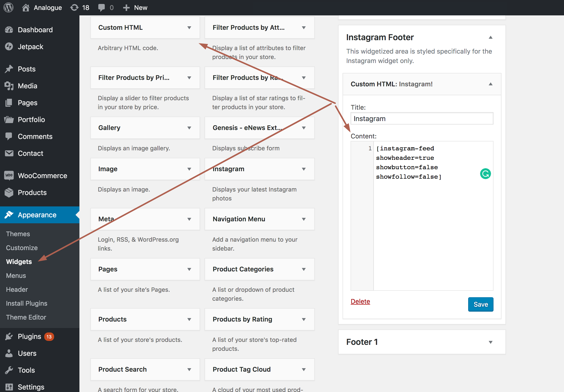The width and height of the screenshot is (564, 392).
Task: Click the plus New icon in admin bar
Action: [126, 7]
